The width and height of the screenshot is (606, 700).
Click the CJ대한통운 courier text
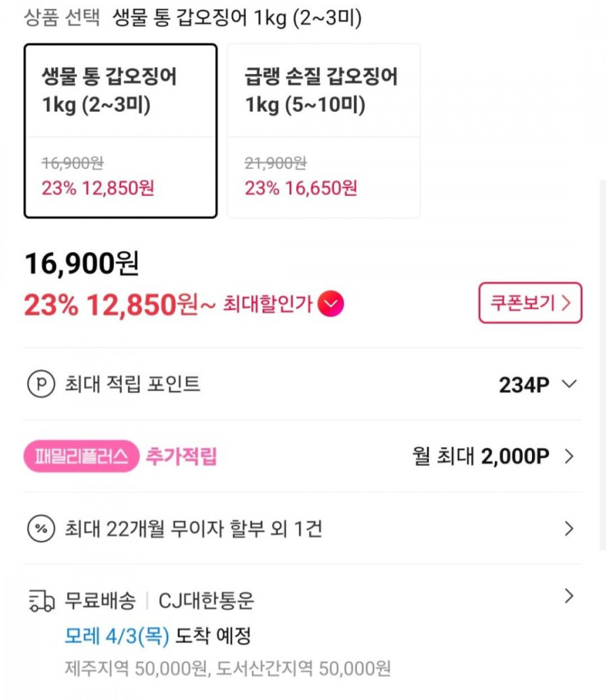point(207,601)
